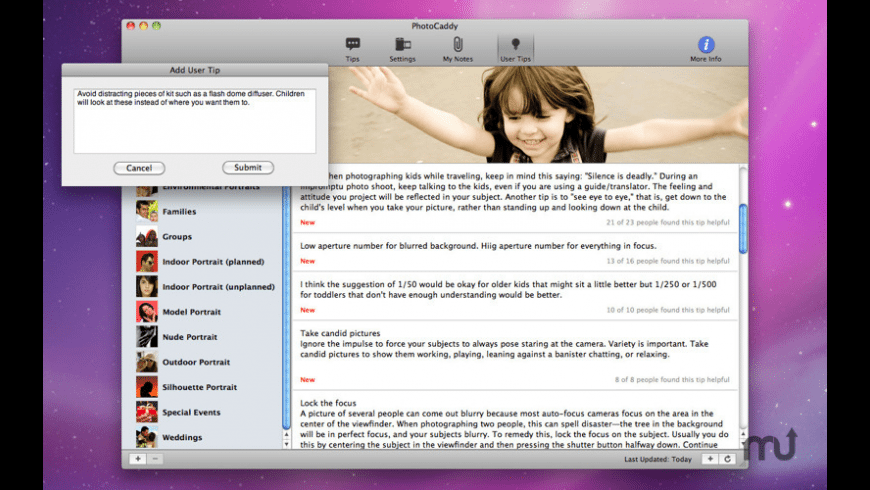
Task: Click the blue category list scrollbar thumb
Action: pyautogui.click(x=286, y=308)
